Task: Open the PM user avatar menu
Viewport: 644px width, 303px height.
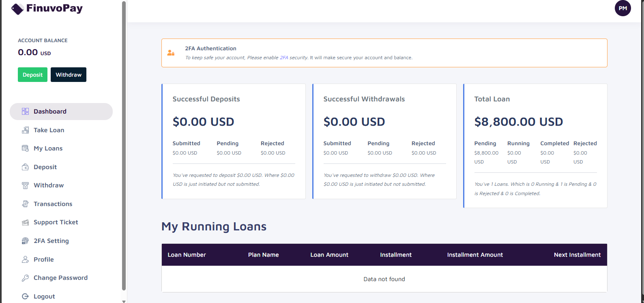Action: [x=623, y=8]
